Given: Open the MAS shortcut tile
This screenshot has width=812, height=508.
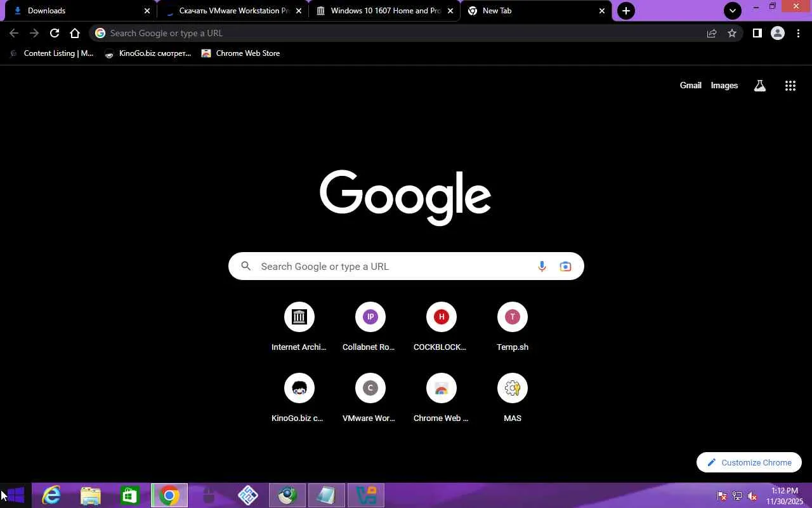Looking at the screenshot, I should click(513, 398).
